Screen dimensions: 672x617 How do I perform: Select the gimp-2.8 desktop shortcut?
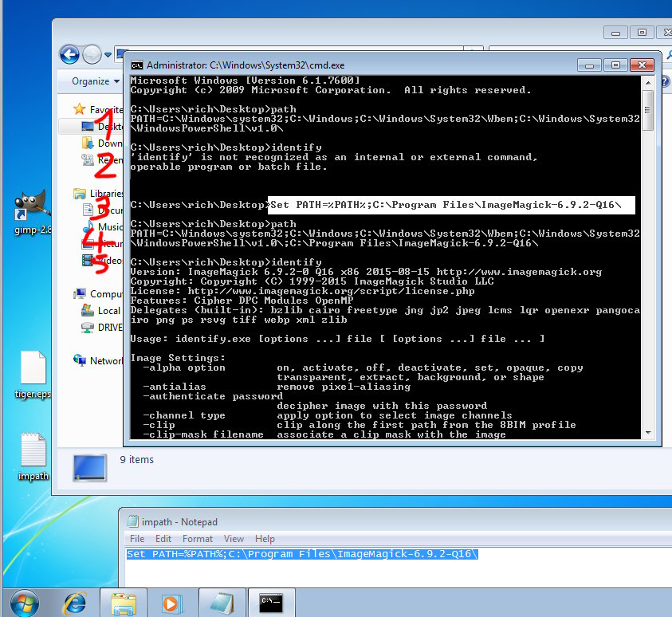coord(33,212)
